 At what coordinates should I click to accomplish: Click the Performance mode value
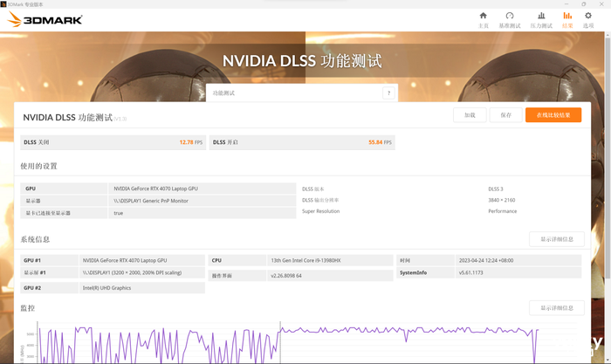502,211
